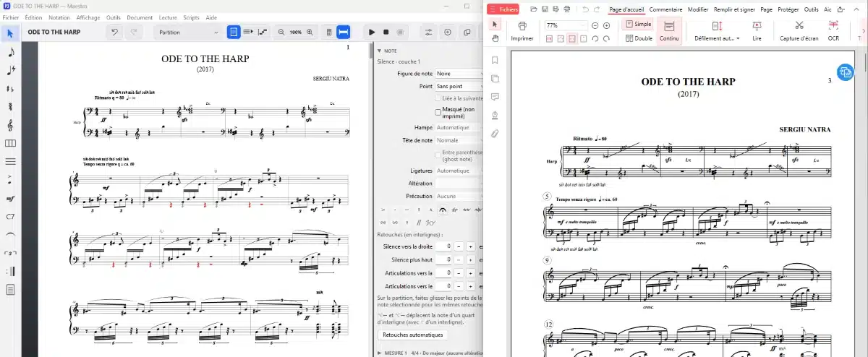Open the comments panel in PDF sidebar

click(x=495, y=97)
